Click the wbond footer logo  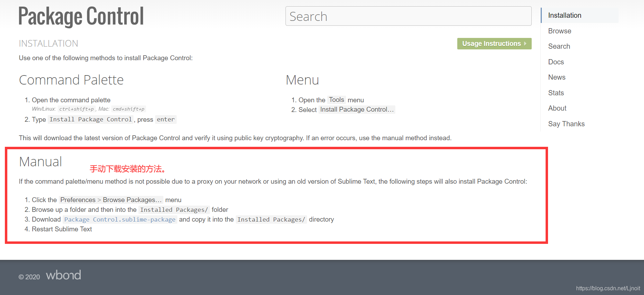point(64,275)
